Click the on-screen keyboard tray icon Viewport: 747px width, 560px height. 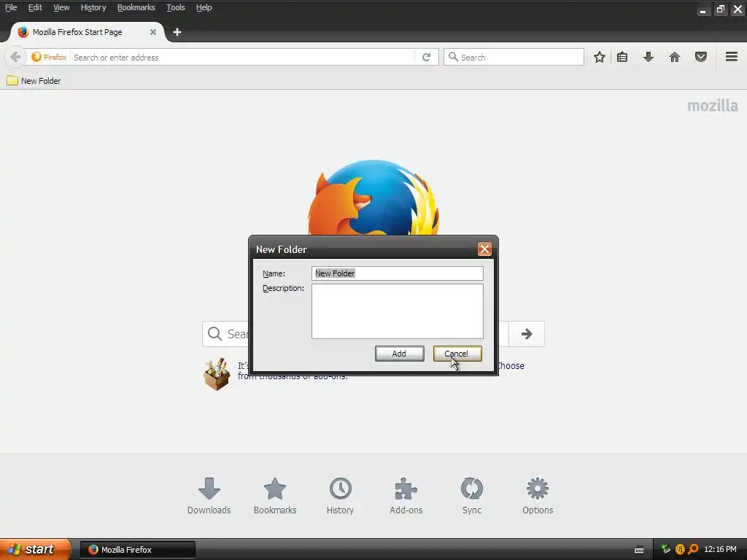coord(639,550)
